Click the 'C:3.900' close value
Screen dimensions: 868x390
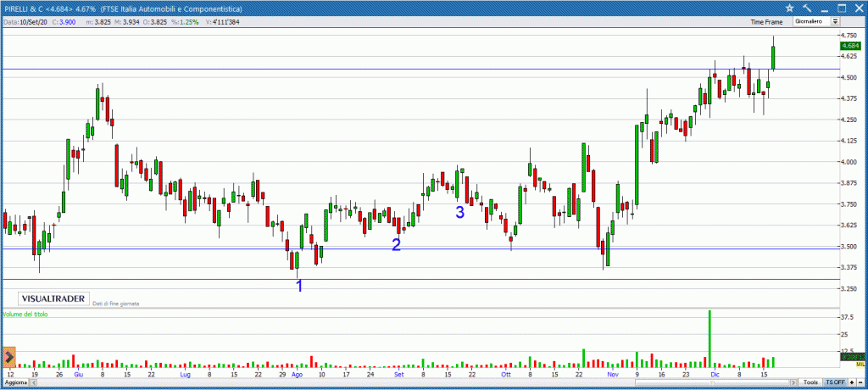(x=63, y=21)
